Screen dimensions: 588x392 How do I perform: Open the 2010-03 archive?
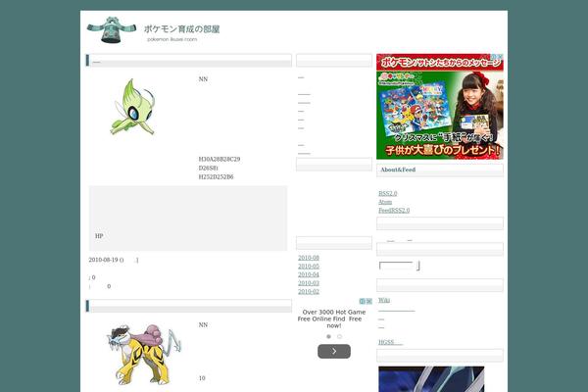coord(309,283)
